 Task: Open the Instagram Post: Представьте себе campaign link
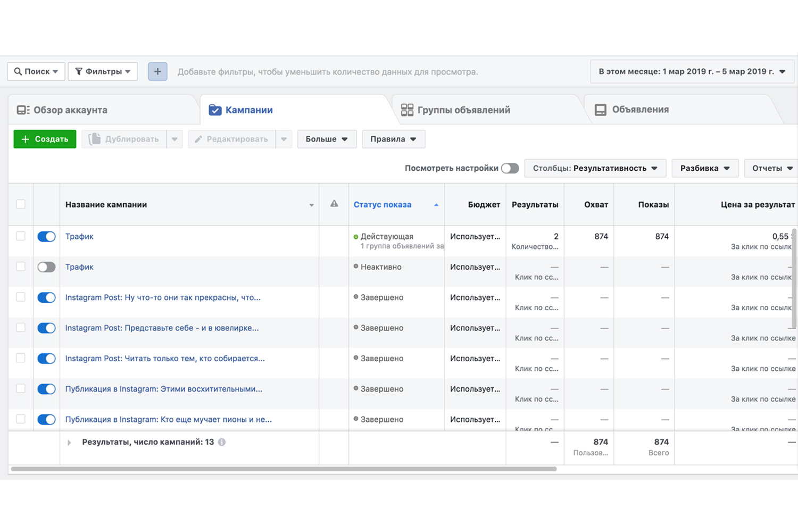pos(162,328)
